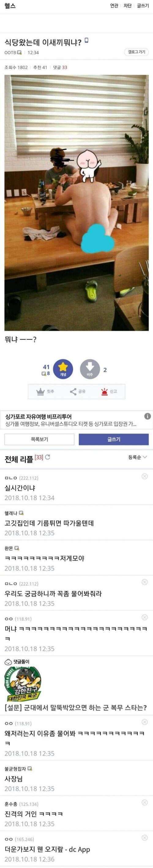Image resolution: width=153 pixels, height=868 pixels.
Task: Click the 힛추 crown icon
Action: pyautogui.click(x=40, y=392)
